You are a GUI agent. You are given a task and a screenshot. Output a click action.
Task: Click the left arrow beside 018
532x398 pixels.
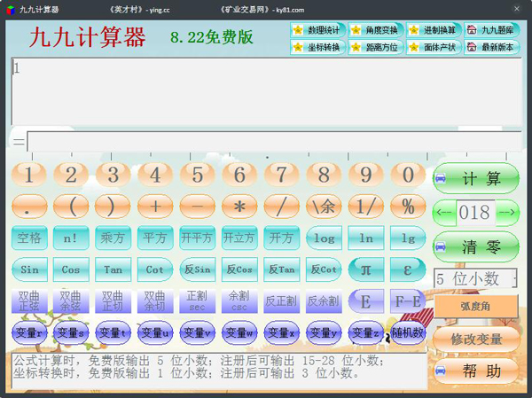[444, 213]
